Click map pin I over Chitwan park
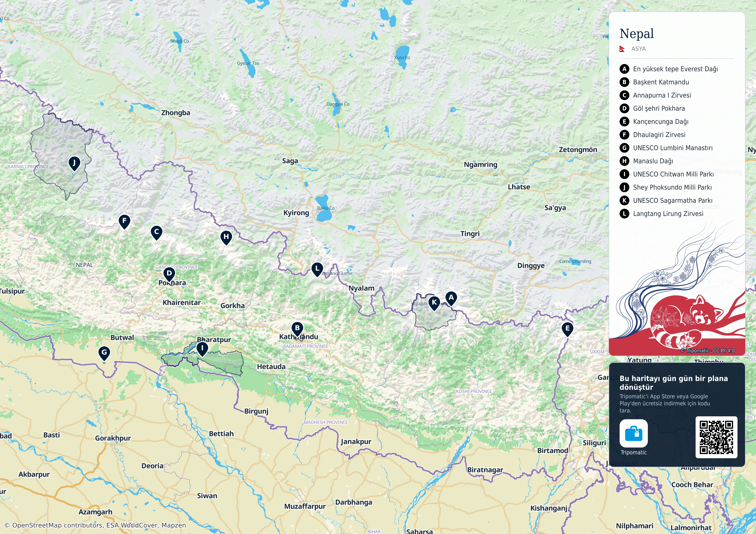 [x=202, y=349]
